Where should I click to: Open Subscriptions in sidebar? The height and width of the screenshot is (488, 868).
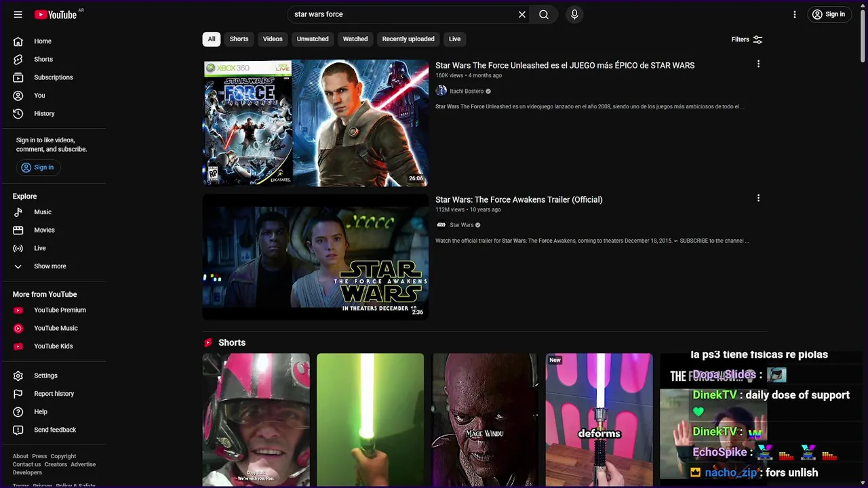(54, 77)
